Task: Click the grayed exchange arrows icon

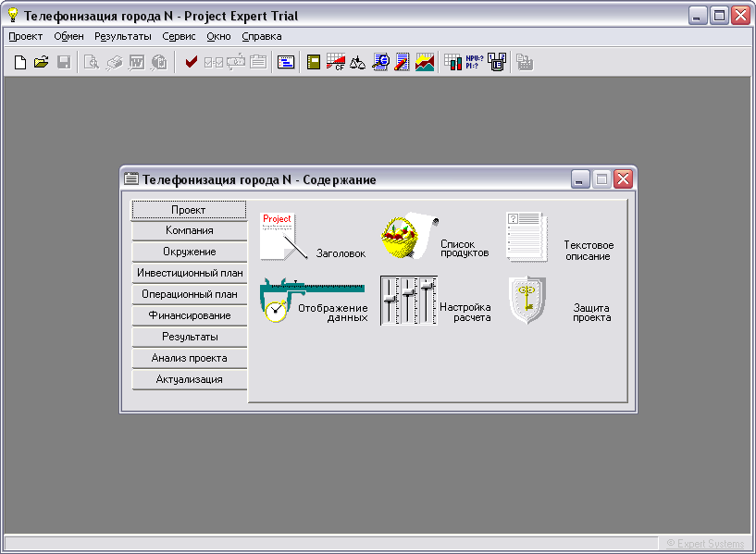Action: 236,62
